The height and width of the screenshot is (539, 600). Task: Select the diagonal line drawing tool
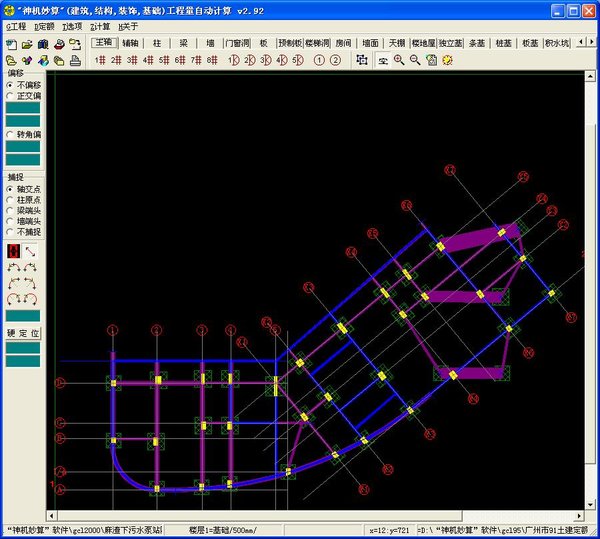(x=31, y=250)
